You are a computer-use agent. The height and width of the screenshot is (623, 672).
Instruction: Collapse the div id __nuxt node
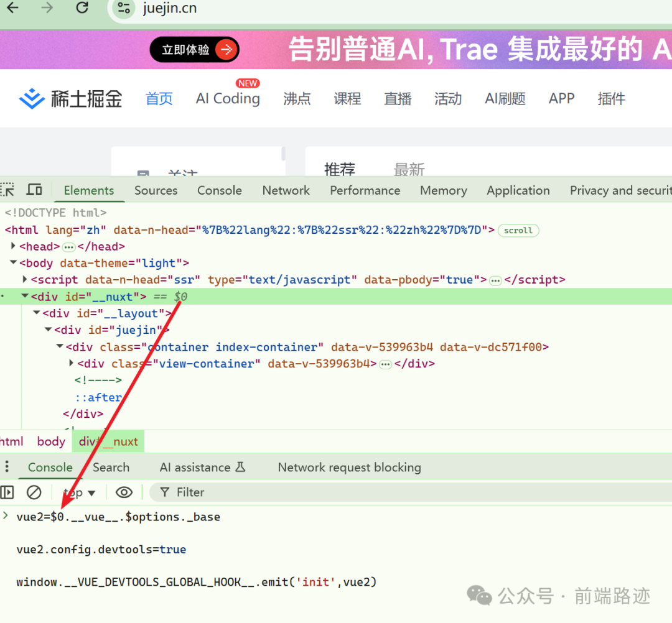tap(25, 295)
